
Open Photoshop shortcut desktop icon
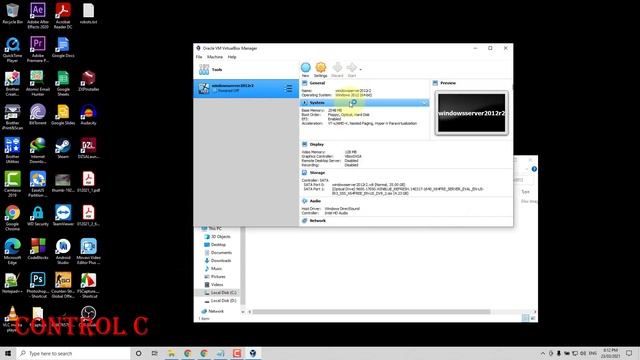click(x=38, y=285)
